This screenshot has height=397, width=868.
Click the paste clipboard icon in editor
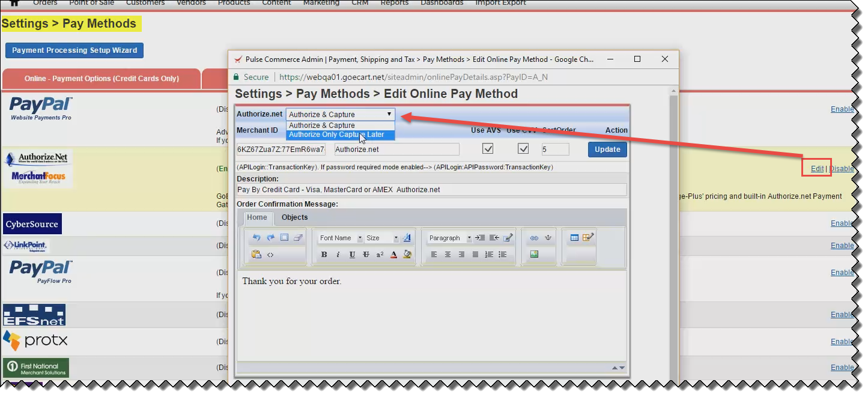256,255
